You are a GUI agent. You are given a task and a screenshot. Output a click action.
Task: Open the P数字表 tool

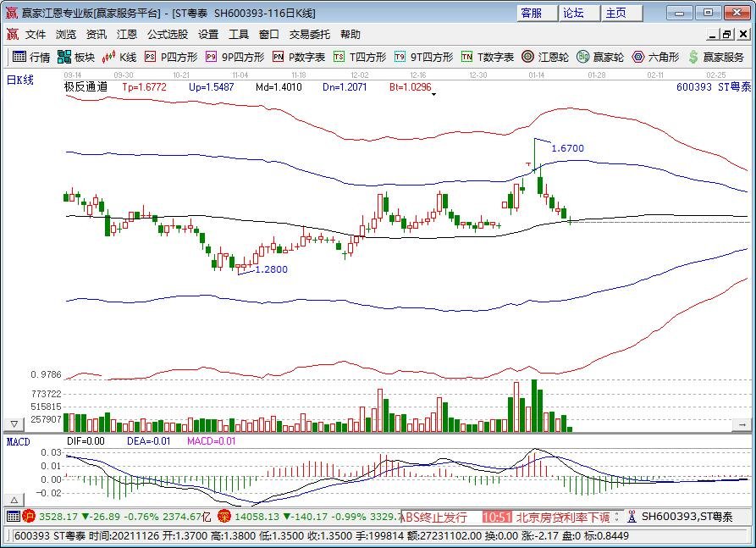[x=299, y=57]
